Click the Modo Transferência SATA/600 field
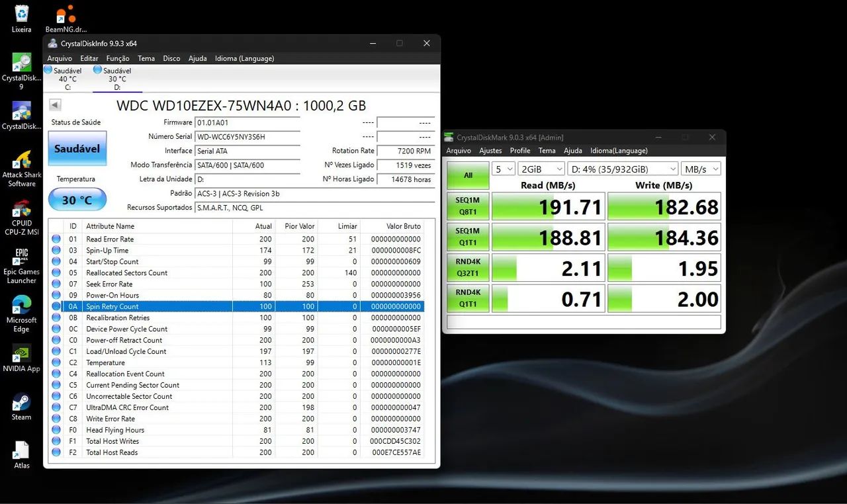This screenshot has height=504, width=847. tap(247, 165)
